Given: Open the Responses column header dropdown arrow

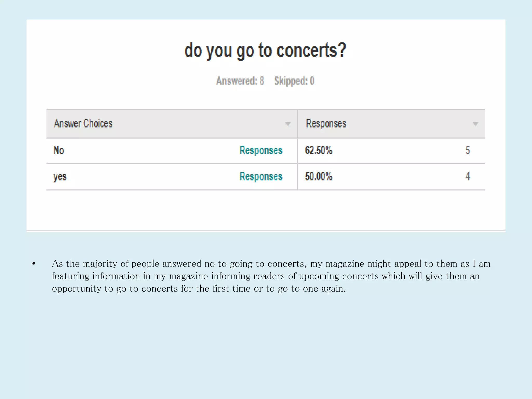Looking at the screenshot, I should click(x=475, y=124).
